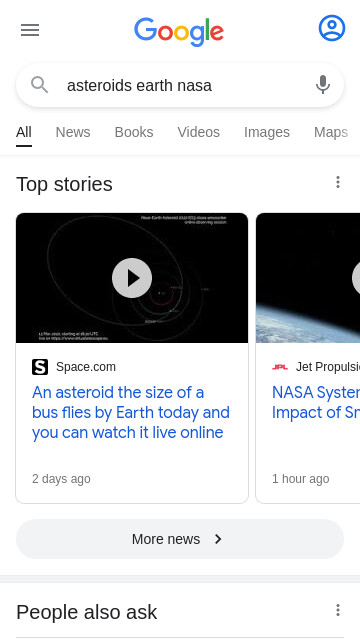
Task: Open Top stories three-dot options
Action: [338, 182]
